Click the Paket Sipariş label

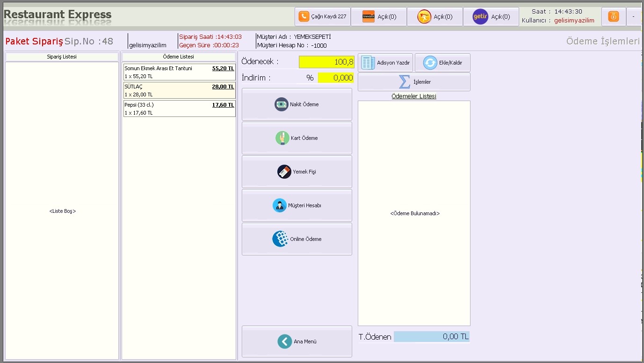[34, 41]
